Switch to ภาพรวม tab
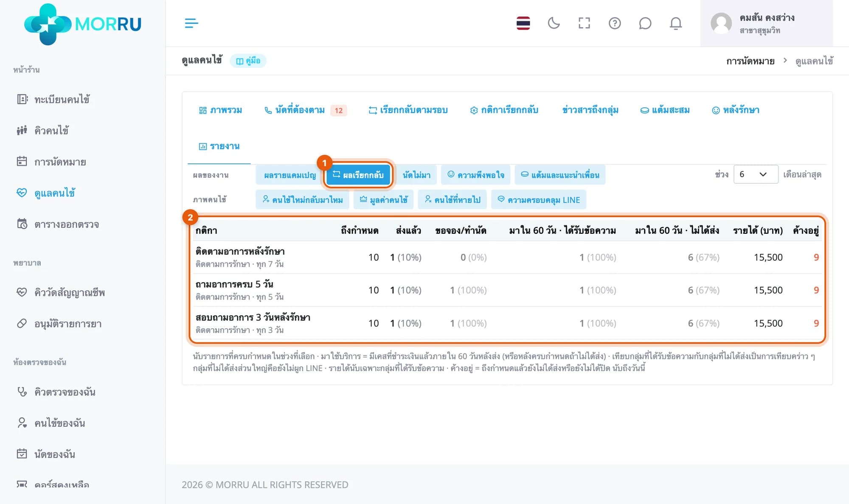This screenshot has height=504, width=849. tap(220, 110)
